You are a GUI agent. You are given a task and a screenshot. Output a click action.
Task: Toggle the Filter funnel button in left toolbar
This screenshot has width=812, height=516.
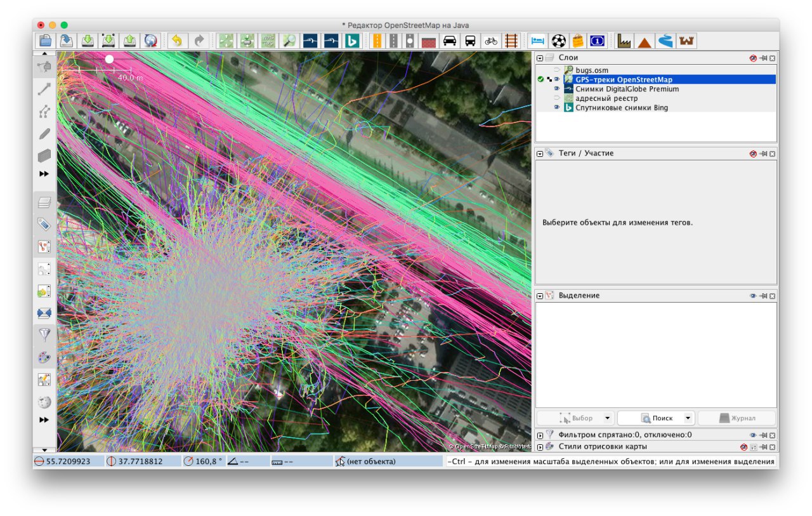point(44,334)
